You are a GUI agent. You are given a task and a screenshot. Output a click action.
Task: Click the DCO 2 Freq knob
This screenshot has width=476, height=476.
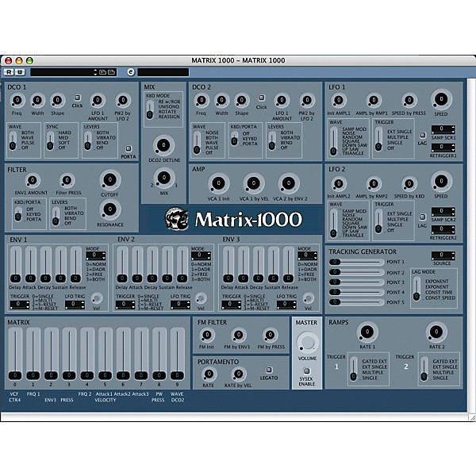click(202, 100)
